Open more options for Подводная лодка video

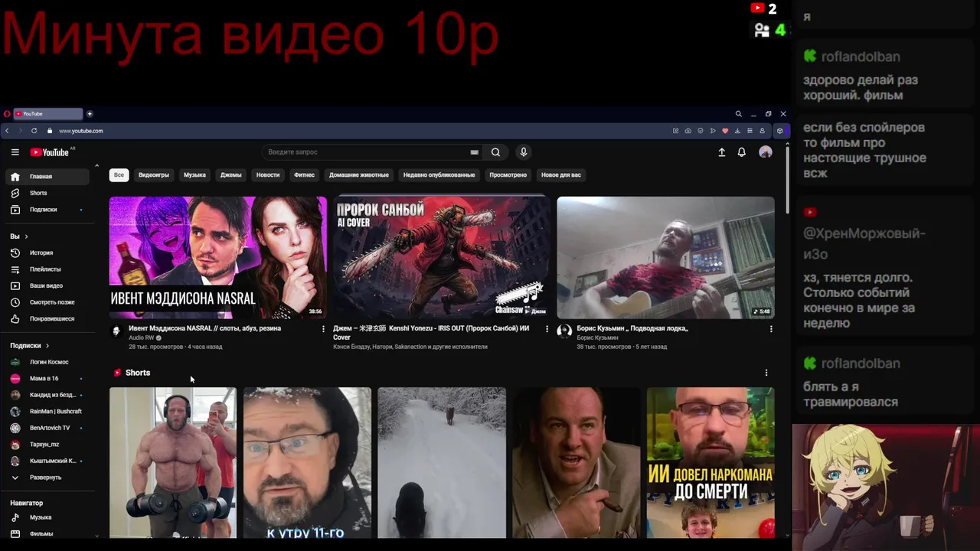click(x=771, y=329)
